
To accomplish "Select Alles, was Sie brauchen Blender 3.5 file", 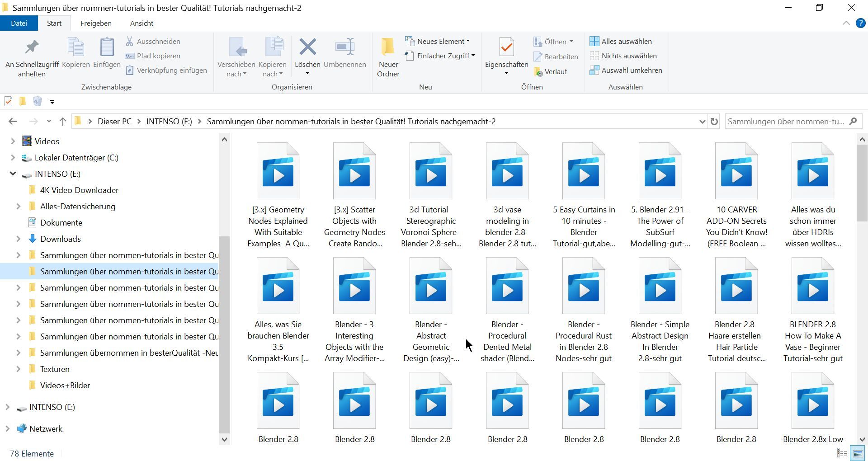I will point(278,310).
